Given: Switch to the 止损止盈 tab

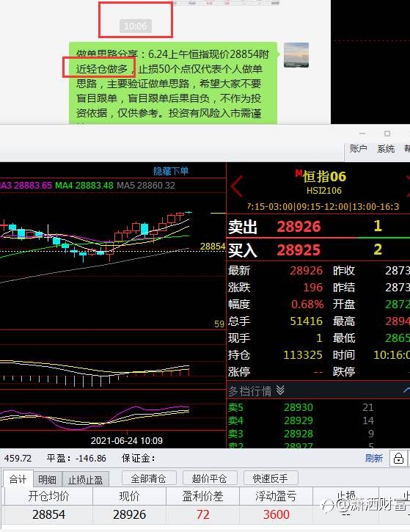Looking at the screenshot, I should pyautogui.click(x=86, y=480).
